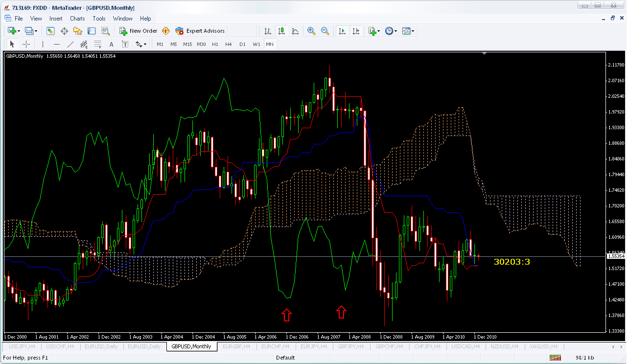Screen dimensions: 628x364
Task: Open the Tools menu
Action: pos(99,19)
